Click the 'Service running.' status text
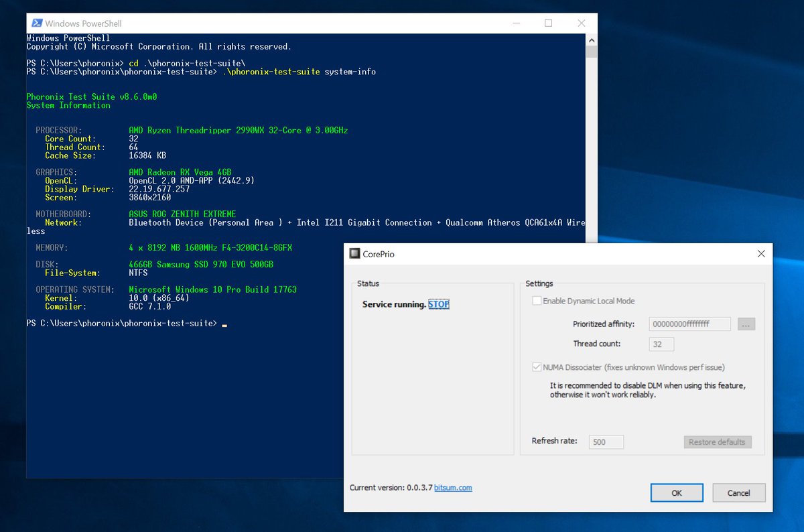804x532 pixels. (394, 304)
